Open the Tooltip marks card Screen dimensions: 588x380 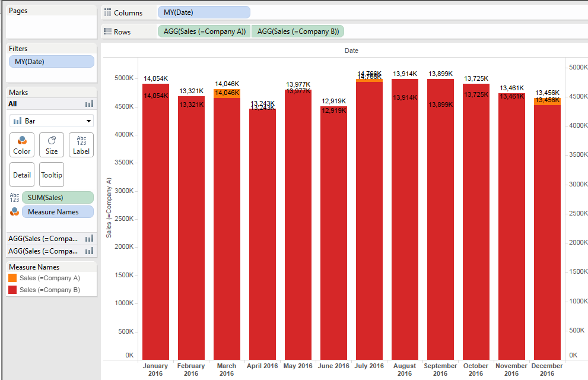pos(52,175)
